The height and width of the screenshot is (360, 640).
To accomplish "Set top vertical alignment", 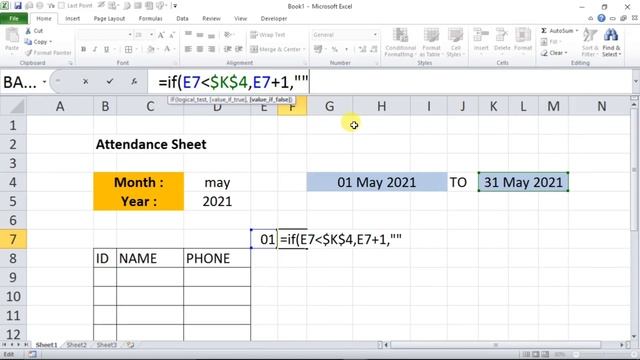I will [x=188, y=34].
